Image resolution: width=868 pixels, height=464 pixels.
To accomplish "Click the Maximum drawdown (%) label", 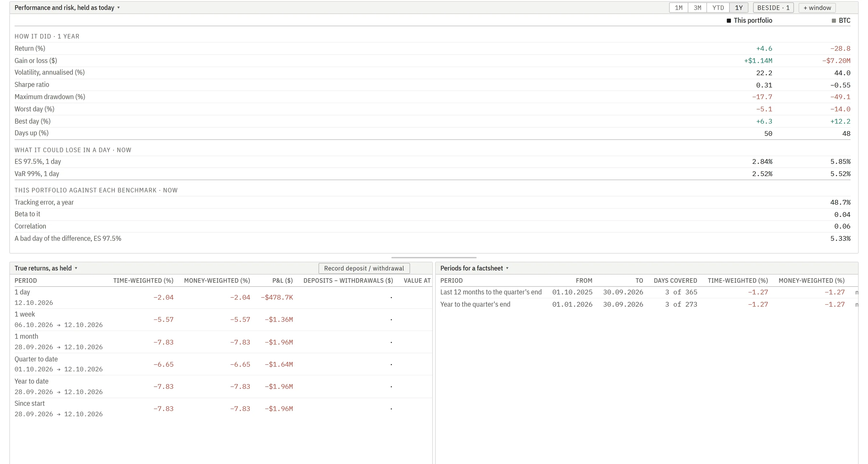I will coord(50,97).
